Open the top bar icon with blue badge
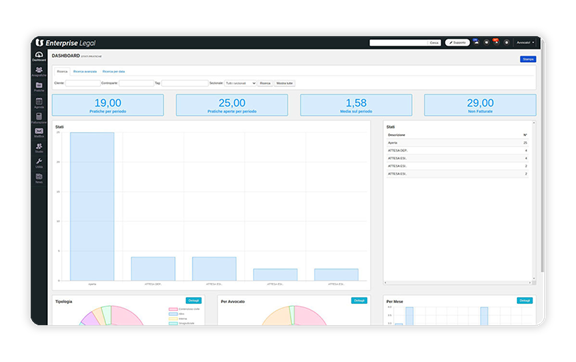Image resolution: width=576 pixels, height=362 pixels. [x=476, y=42]
